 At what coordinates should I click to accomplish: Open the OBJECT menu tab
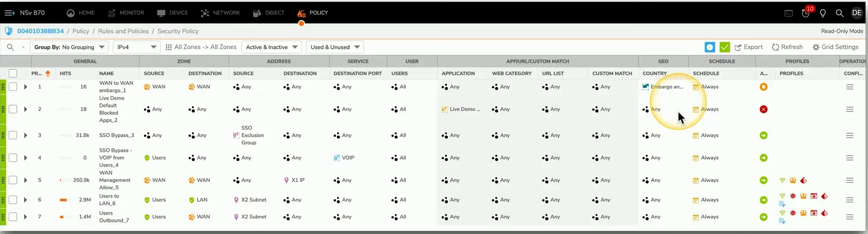(x=269, y=13)
